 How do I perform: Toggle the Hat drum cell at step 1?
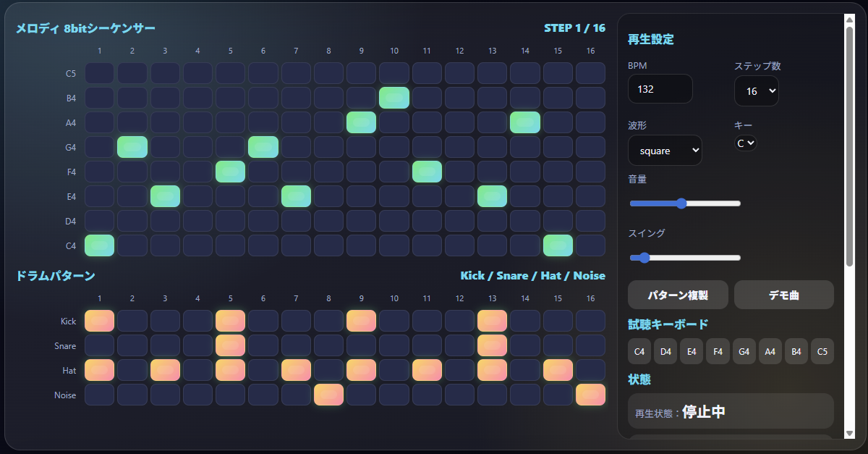click(x=99, y=370)
